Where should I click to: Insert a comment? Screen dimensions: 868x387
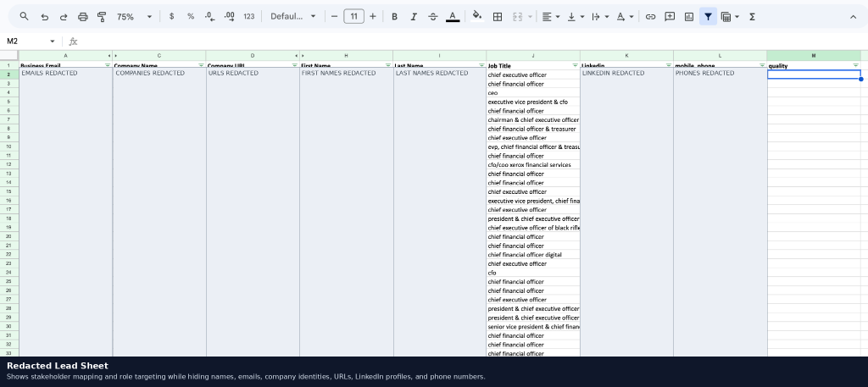670,17
